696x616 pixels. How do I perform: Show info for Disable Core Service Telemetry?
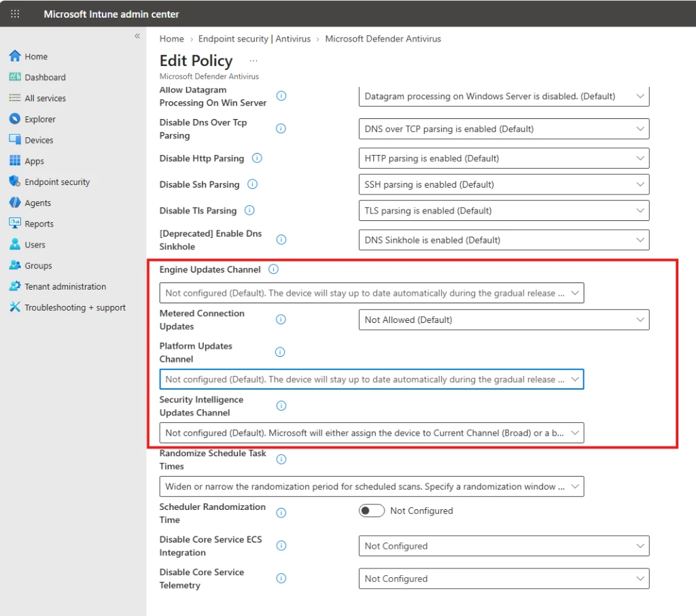[281, 578]
